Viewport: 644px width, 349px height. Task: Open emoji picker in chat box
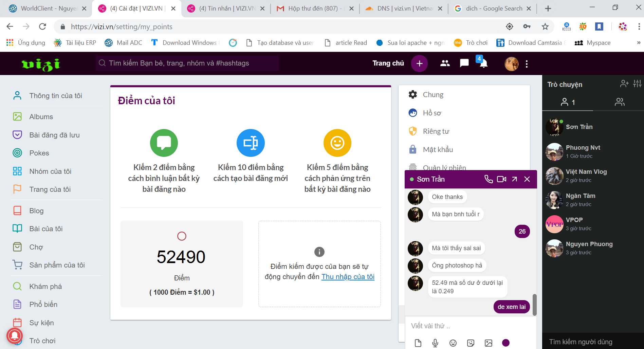453,343
